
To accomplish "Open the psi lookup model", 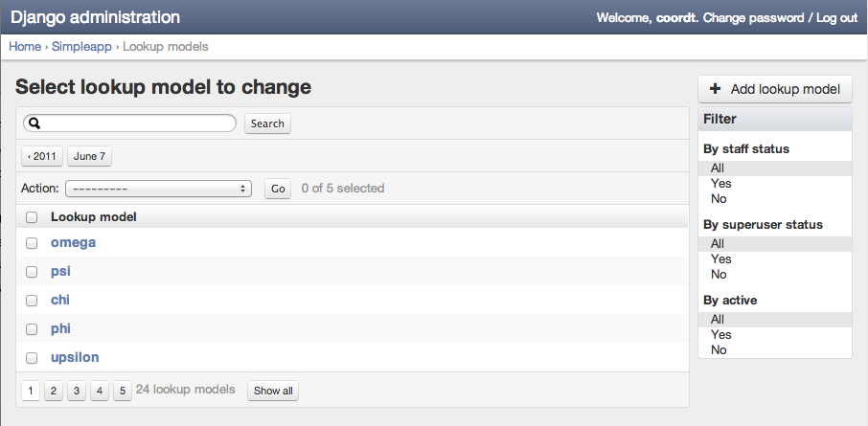I will (x=60, y=272).
